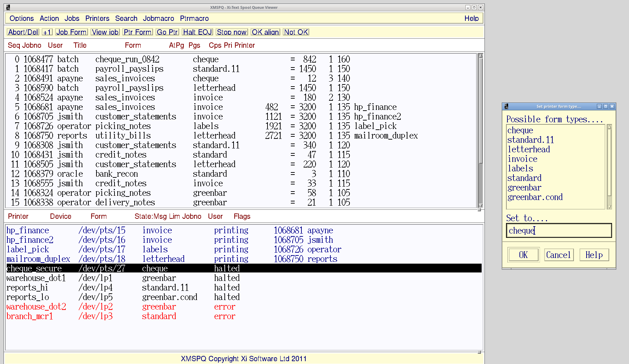Open the Jobmacro menu
The image size is (629, 364).
(x=158, y=18)
